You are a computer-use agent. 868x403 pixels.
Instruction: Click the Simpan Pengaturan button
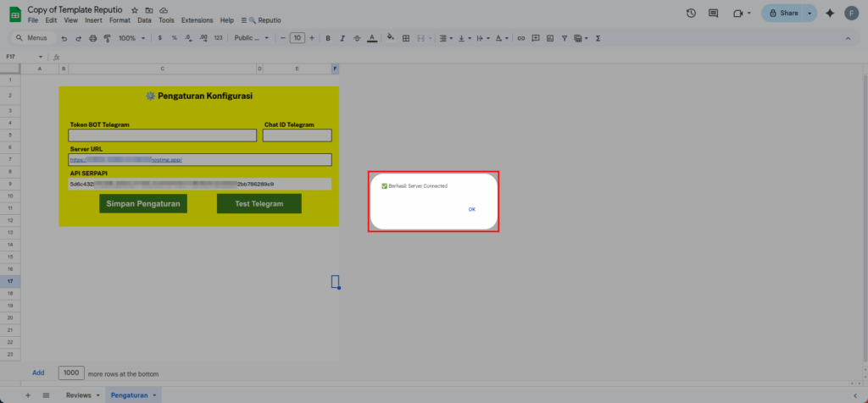(x=143, y=204)
